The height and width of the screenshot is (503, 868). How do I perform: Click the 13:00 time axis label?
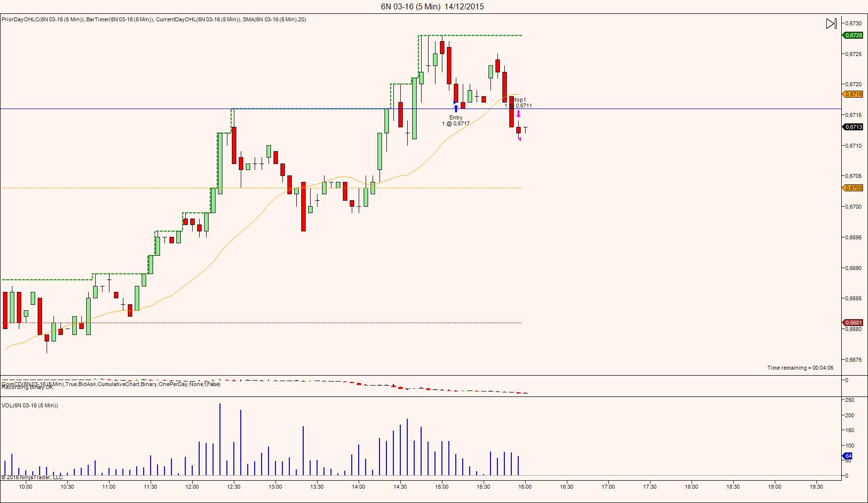[x=275, y=487]
